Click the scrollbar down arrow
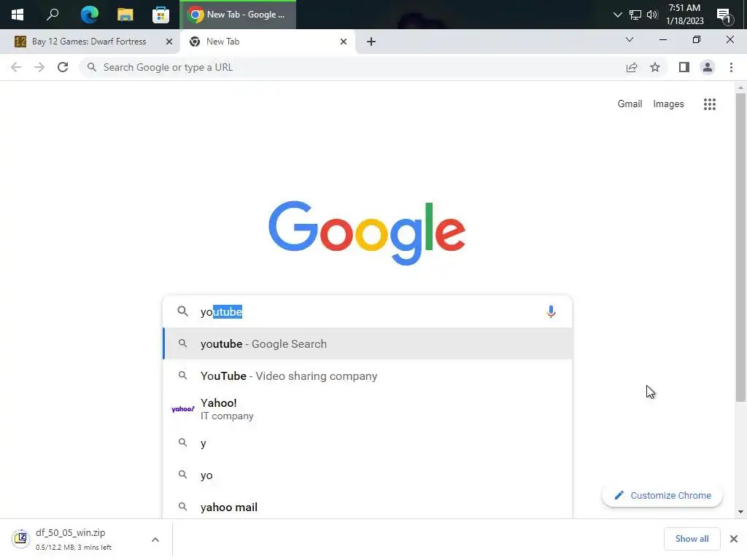 click(x=740, y=512)
